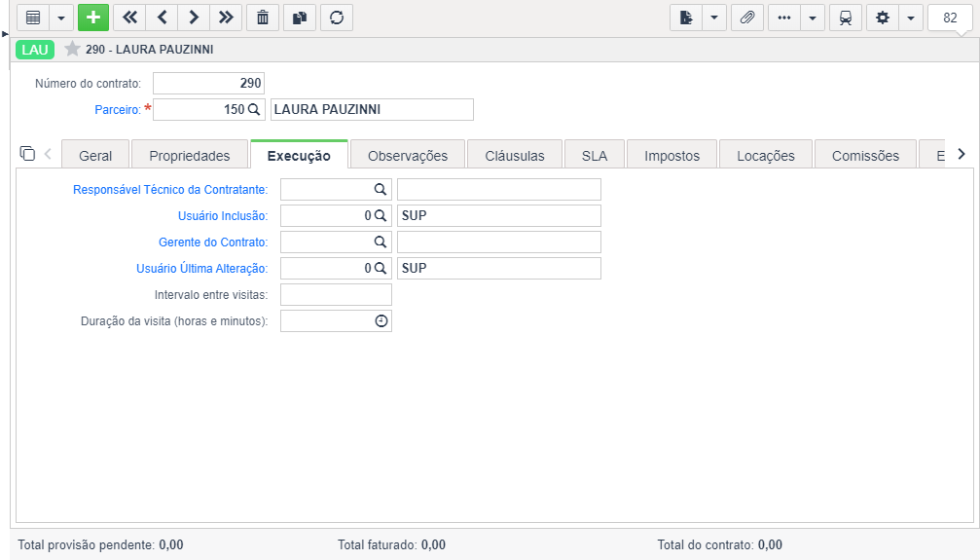This screenshot has width=980, height=560.
Task: Click the Usuário Inclusão link
Action: tap(223, 216)
